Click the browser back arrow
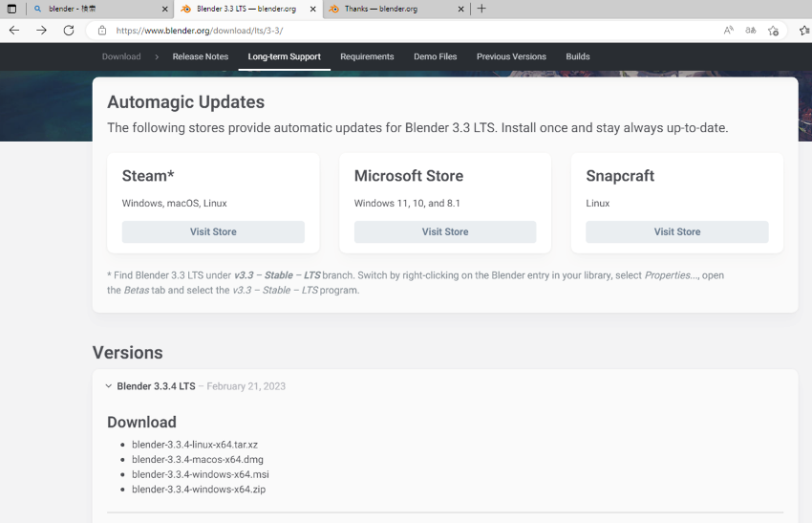This screenshot has width=812, height=524. point(14,31)
